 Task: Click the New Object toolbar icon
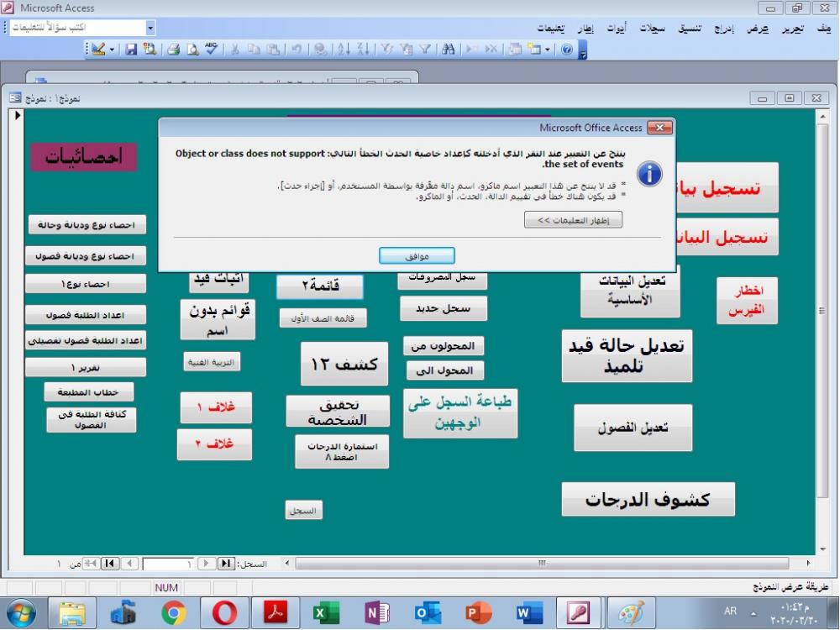pyautogui.click(x=534, y=50)
